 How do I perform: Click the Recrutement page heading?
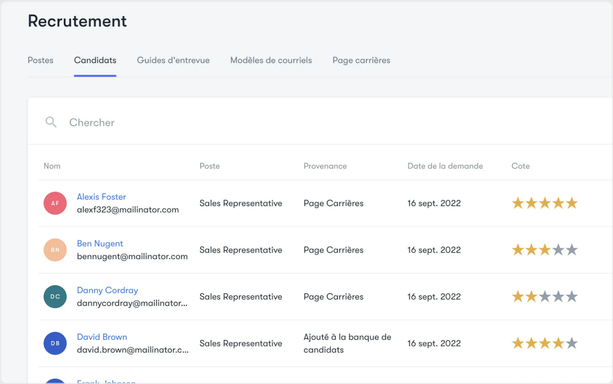click(x=77, y=21)
